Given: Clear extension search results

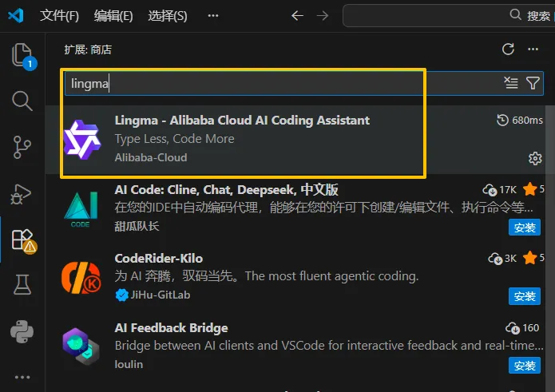Looking at the screenshot, I should coord(511,82).
